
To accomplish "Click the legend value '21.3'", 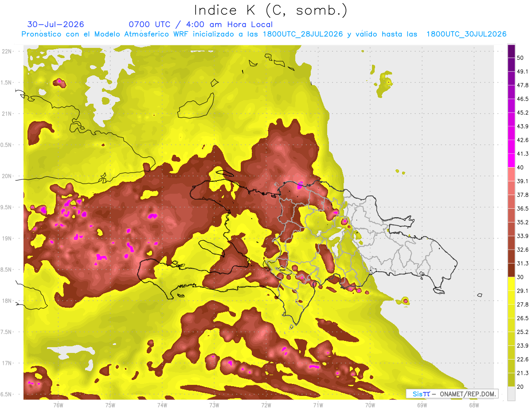I will coord(523,373).
